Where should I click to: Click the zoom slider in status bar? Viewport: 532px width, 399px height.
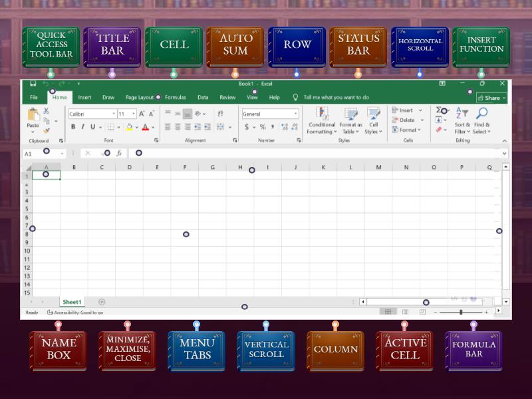(461, 312)
